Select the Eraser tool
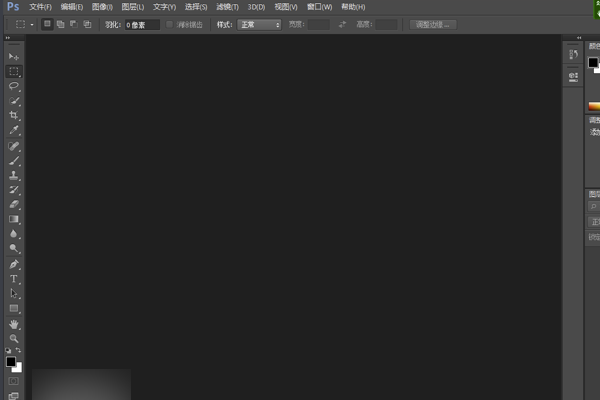The image size is (600, 400). (x=14, y=204)
